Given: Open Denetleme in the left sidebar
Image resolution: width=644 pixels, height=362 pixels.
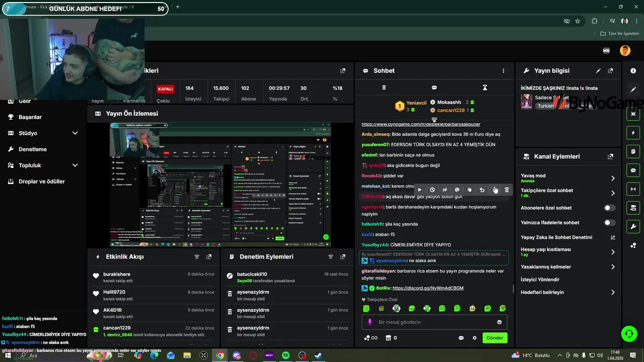Looking at the screenshot, I should tap(33, 149).
